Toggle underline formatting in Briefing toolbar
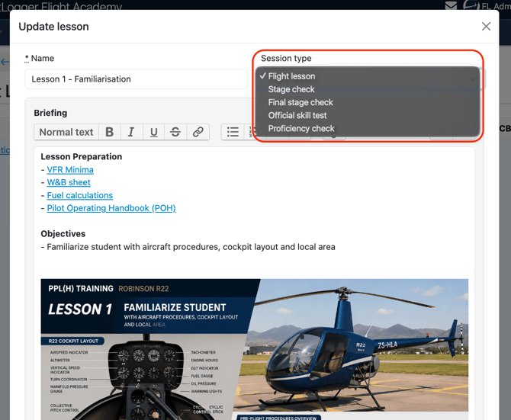Screen dimensions: 511x420 point(153,132)
